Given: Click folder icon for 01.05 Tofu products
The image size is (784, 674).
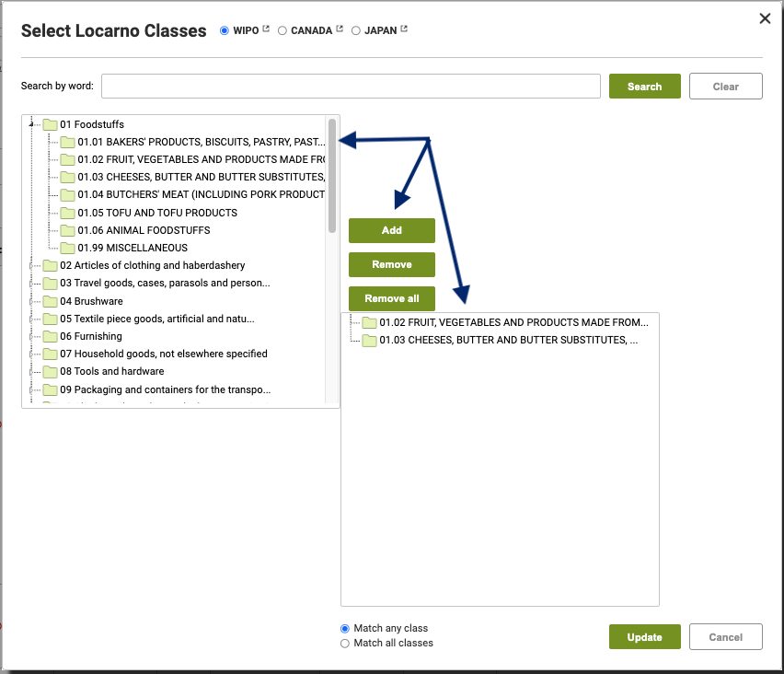Looking at the screenshot, I should [67, 214].
